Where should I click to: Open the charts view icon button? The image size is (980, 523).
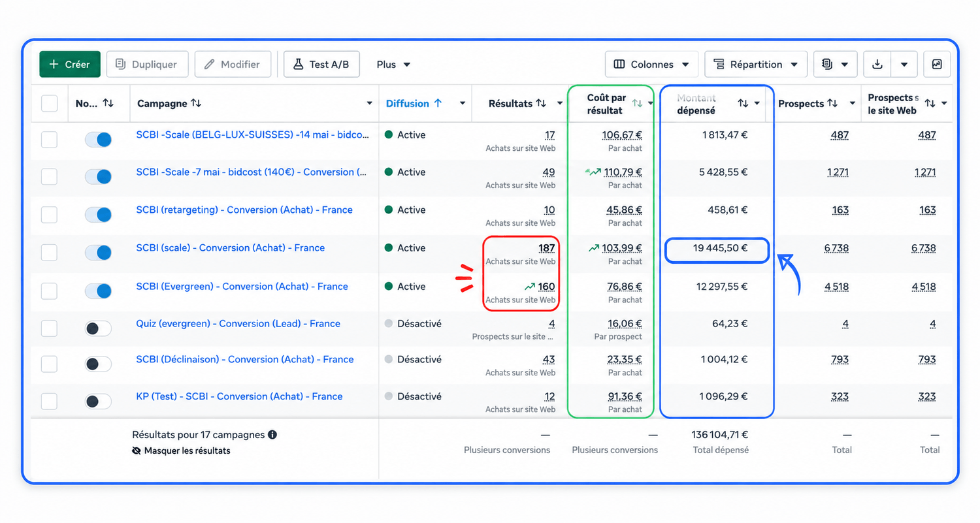(937, 64)
